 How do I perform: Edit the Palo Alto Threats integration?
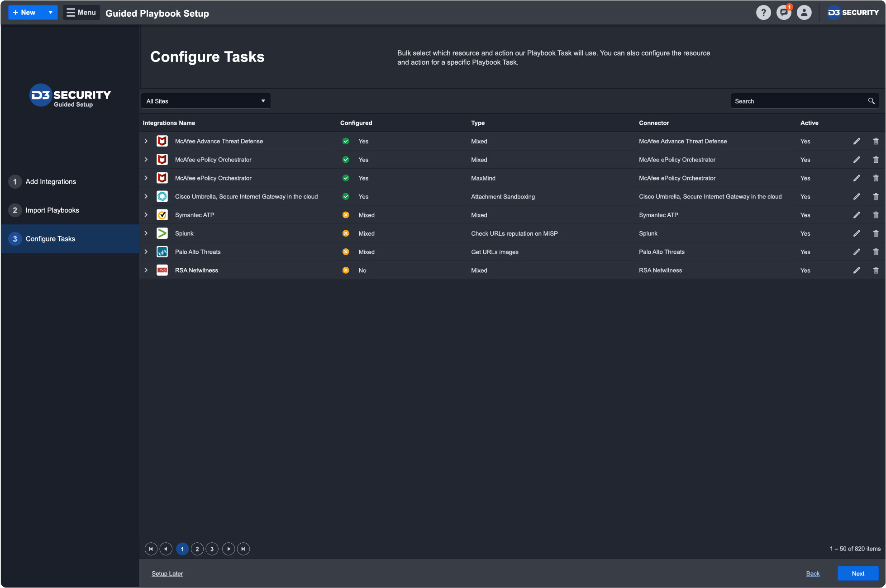(x=857, y=252)
